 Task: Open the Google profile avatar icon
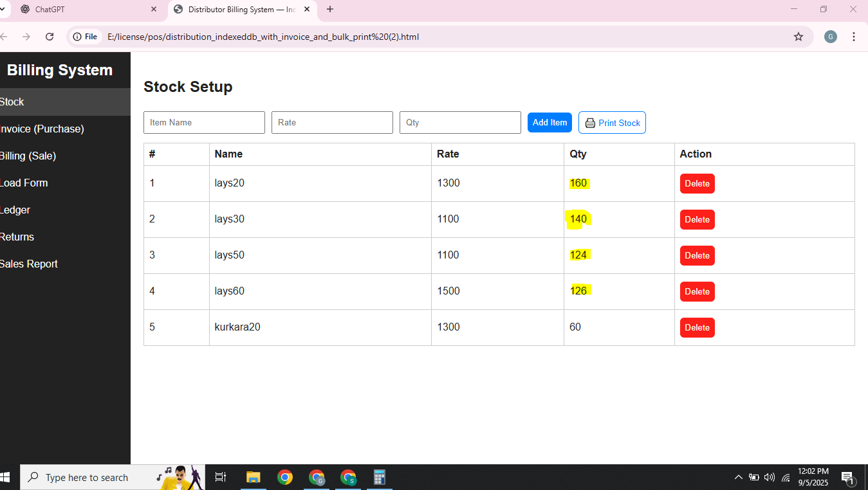point(830,37)
